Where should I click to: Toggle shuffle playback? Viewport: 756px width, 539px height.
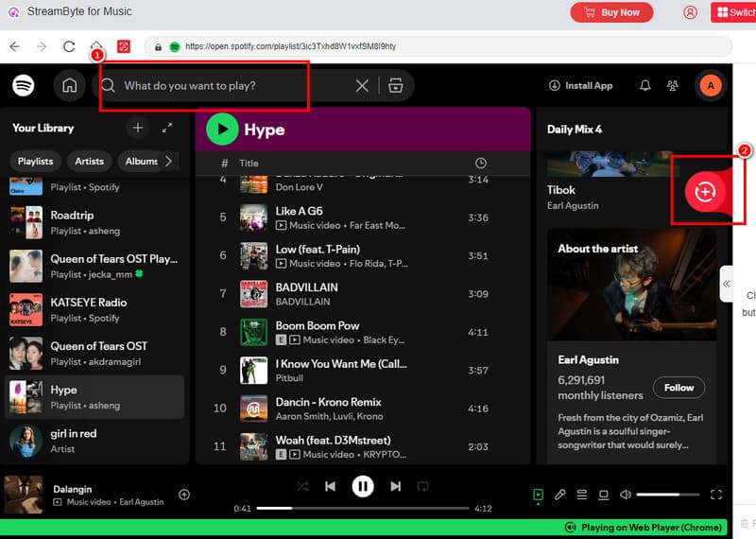click(x=302, y=486)
